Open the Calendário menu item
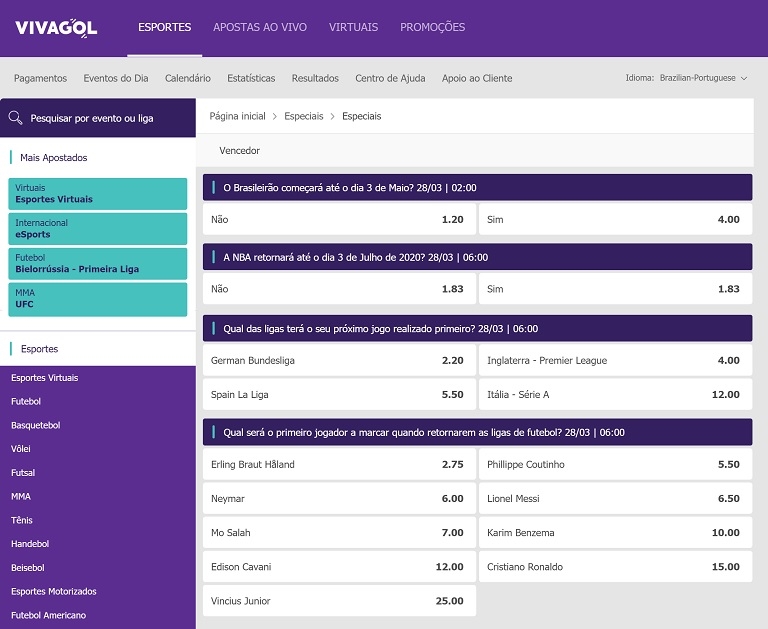The height and width of the screenshot is (629, 768). (188, 78)
